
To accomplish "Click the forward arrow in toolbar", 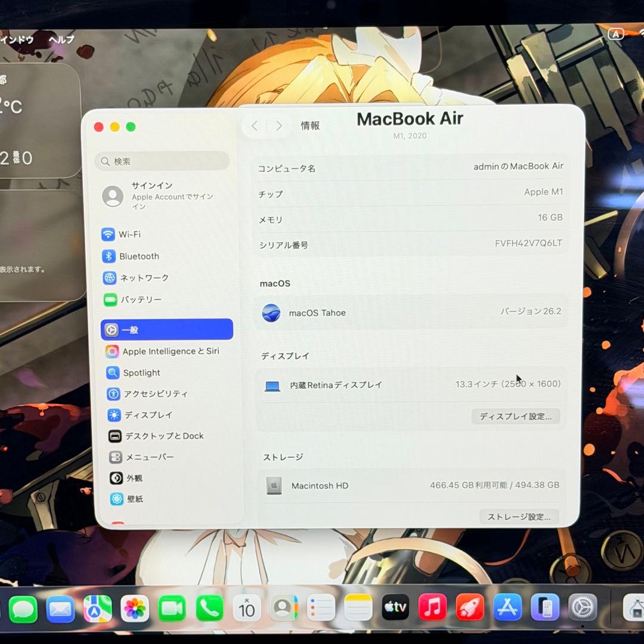I will [279, 126].
